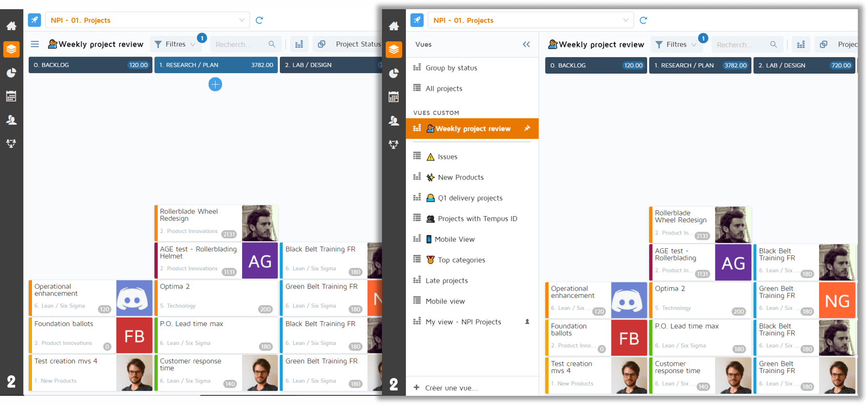Click the purple AG avatar tile in left pane
868x405 pixels.
point(260,261)
